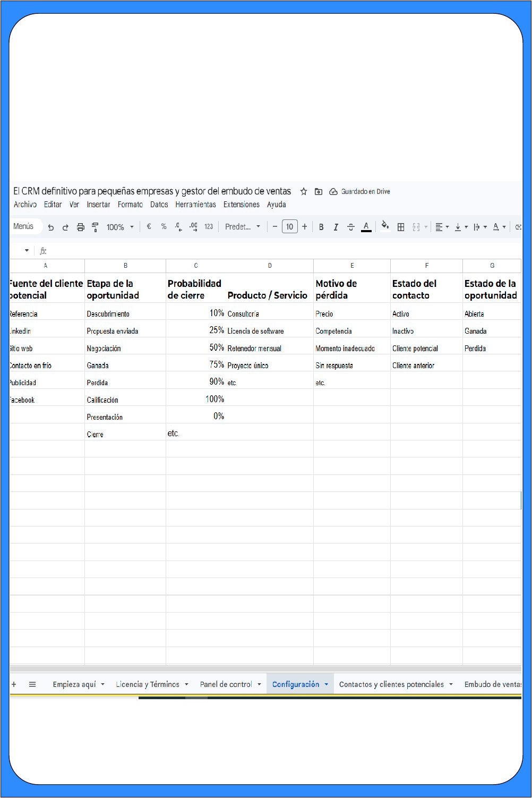The image size is (532, 798).
Task: Click the document title text
Action: pyautogui.click(x=152, y=191)
